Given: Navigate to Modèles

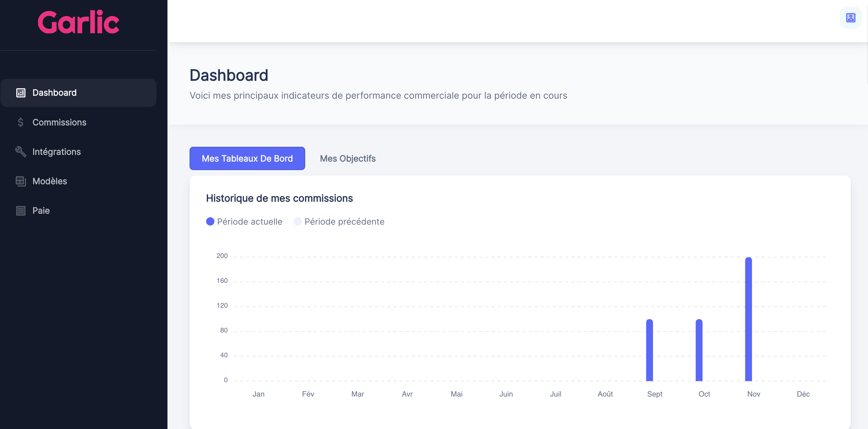Looking at the screenshot, I should (79, 181).
